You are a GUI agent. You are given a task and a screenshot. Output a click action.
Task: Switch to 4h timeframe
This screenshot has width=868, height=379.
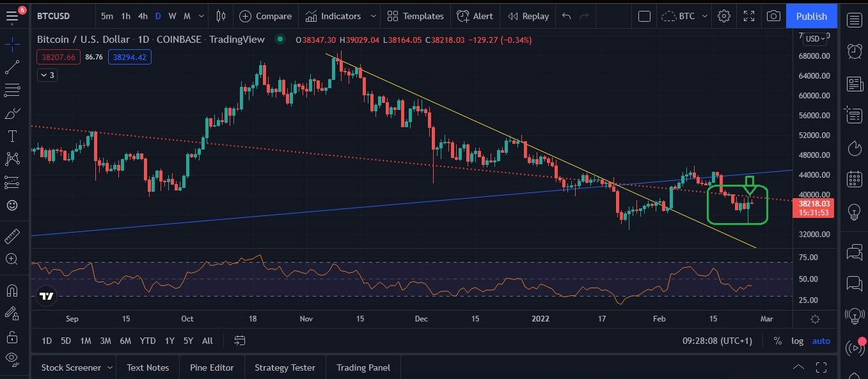pos(143,16)
